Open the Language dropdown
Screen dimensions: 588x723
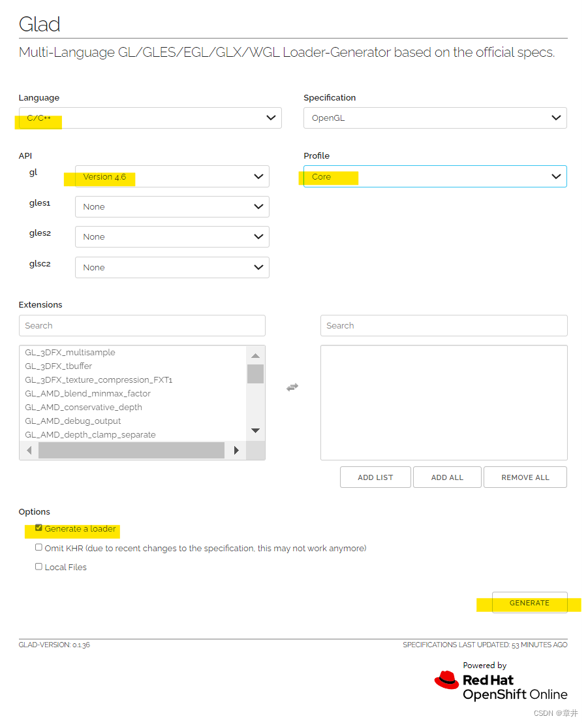(150, 118)
